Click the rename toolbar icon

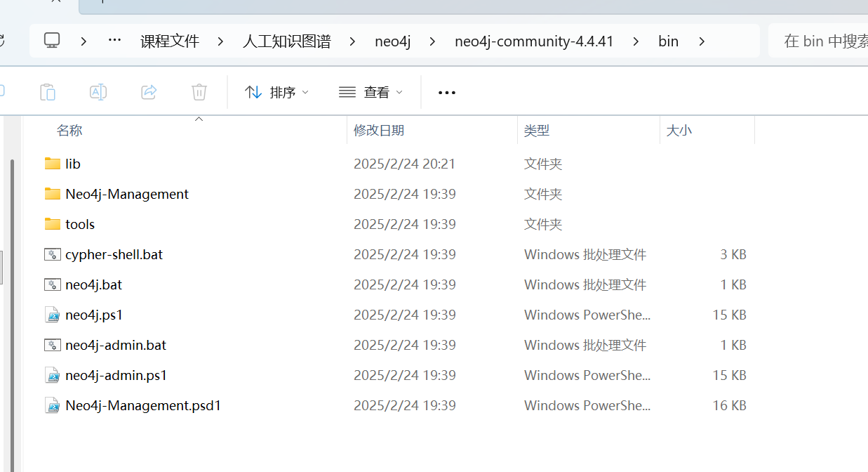98,92
